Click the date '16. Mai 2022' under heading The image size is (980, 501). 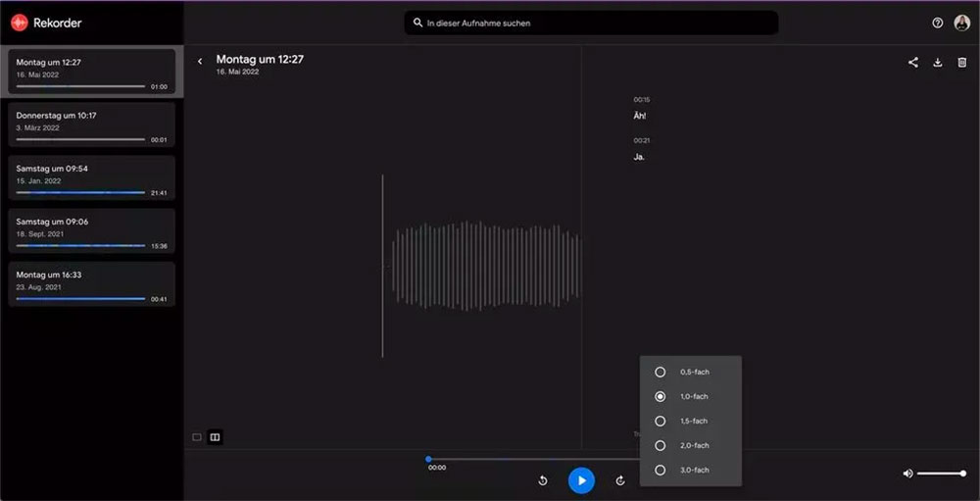coord(237,72)
